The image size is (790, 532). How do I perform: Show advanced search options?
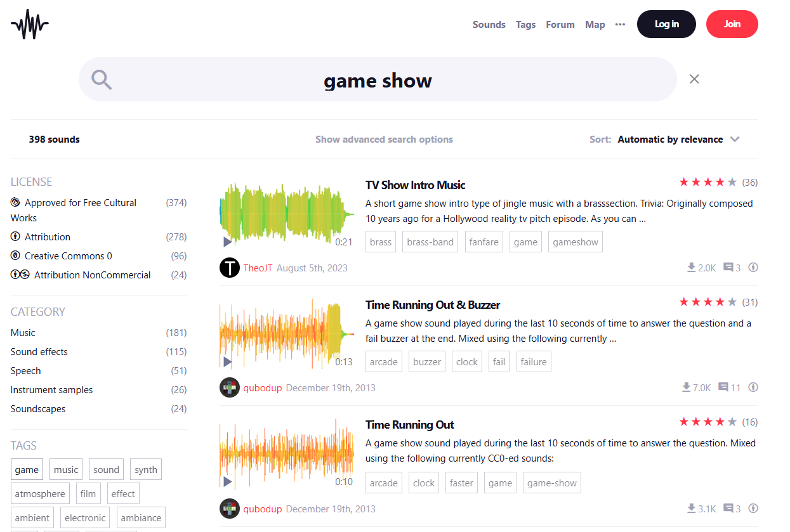tap(384, 139)
